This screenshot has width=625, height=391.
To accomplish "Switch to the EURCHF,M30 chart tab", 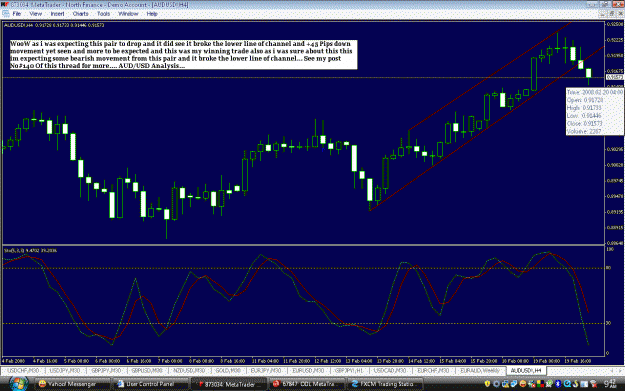I will click(433, 371).
